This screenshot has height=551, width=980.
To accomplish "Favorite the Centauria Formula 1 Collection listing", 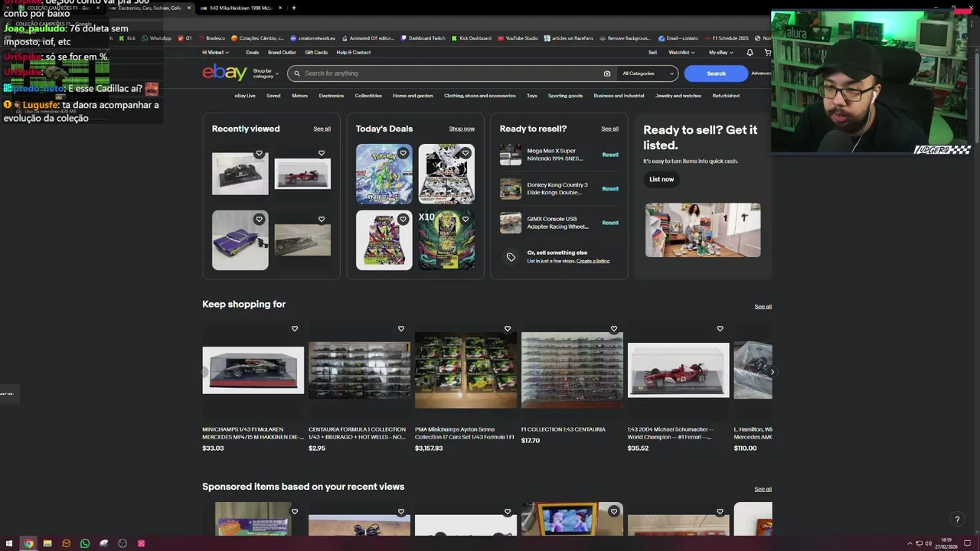I will pos(400,329).
